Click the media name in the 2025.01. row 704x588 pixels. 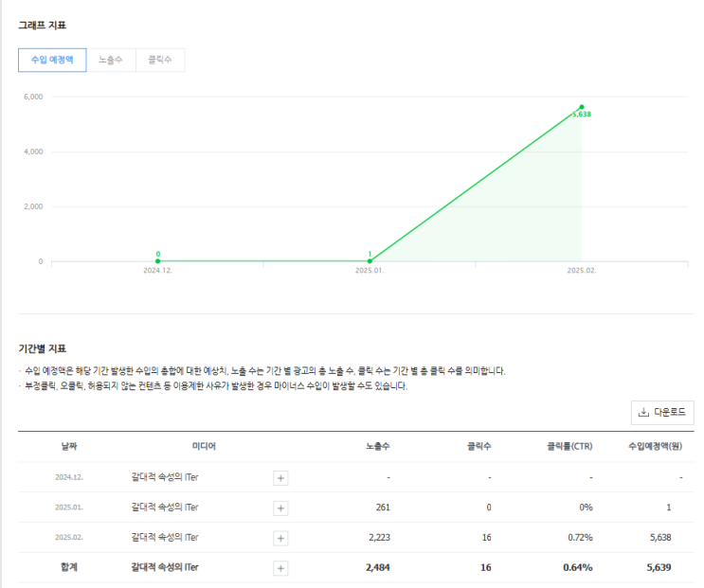point(165,508)
